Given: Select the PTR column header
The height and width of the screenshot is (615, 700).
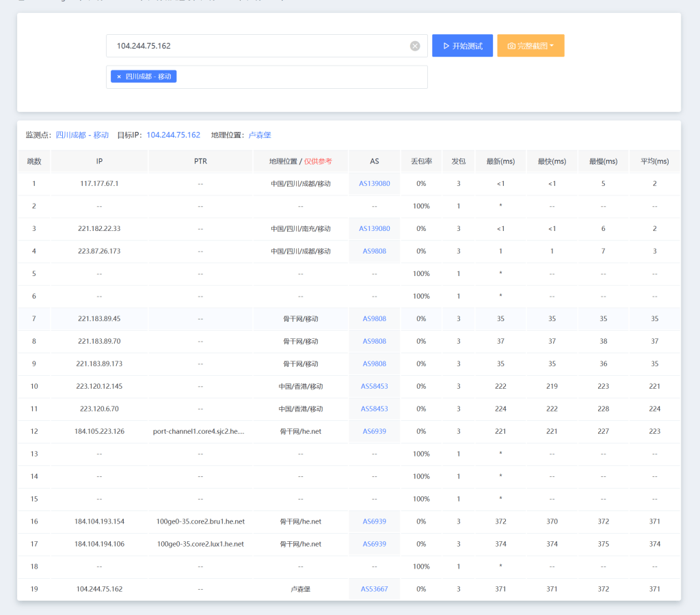Looking at the screenshot, I should [200, 161].
